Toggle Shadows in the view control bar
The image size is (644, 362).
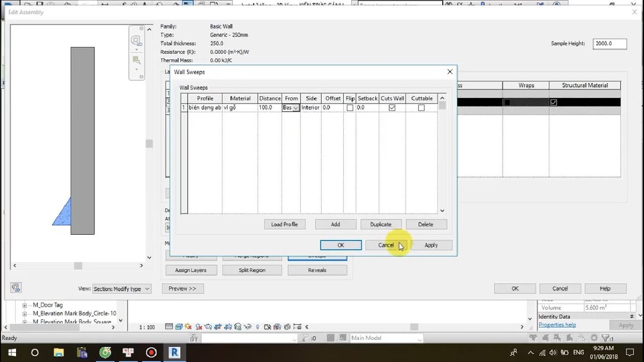tap(199, 327)
